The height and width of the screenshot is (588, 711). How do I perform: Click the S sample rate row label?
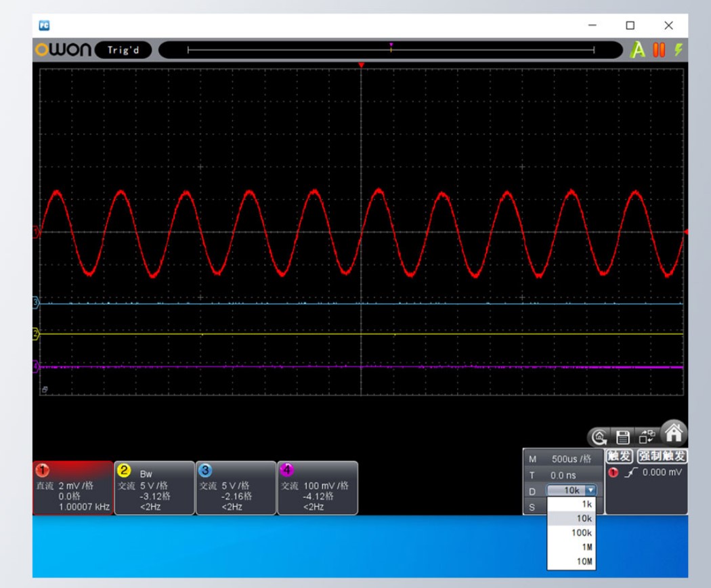tap(532, 507)
